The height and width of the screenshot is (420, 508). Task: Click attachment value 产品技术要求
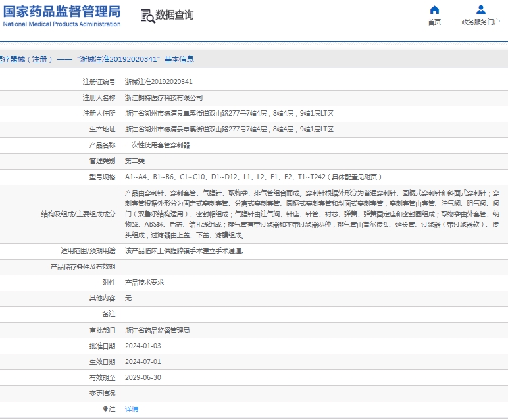coord(145,283)
